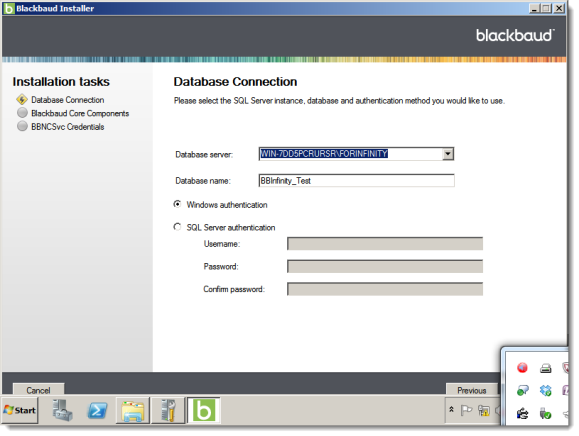Click the 'Username:' label

tap(222, 244)
